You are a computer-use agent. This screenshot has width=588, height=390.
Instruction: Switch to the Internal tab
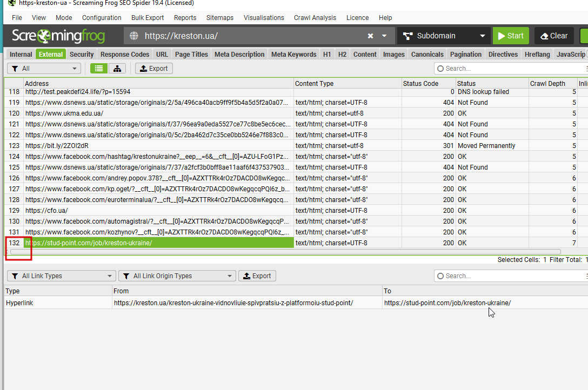(x=21, y=55)
